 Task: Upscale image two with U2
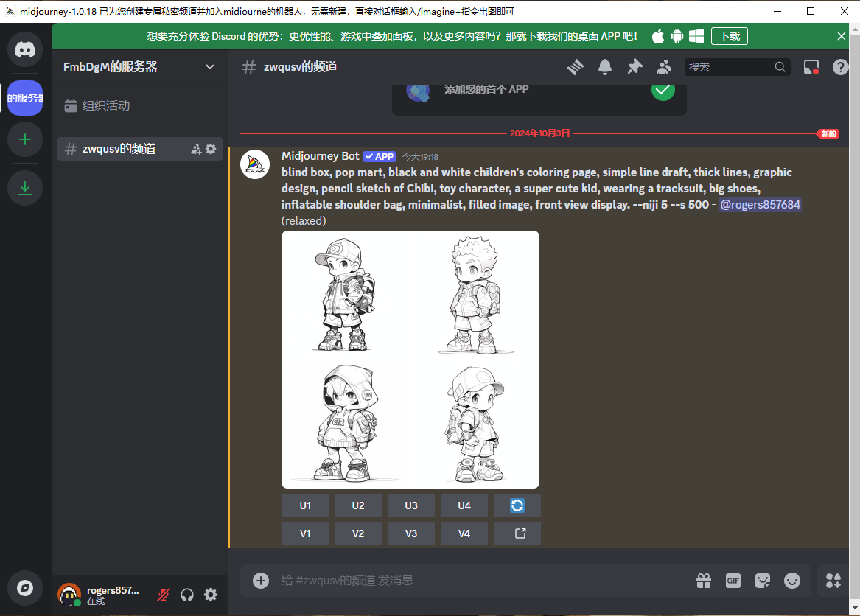(358, 505)
